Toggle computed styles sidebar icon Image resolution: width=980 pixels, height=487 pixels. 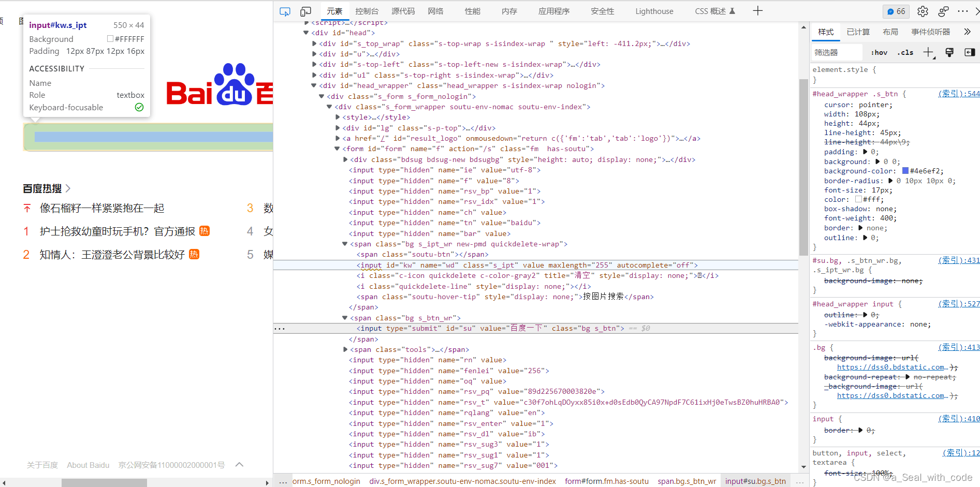(970, 52)
